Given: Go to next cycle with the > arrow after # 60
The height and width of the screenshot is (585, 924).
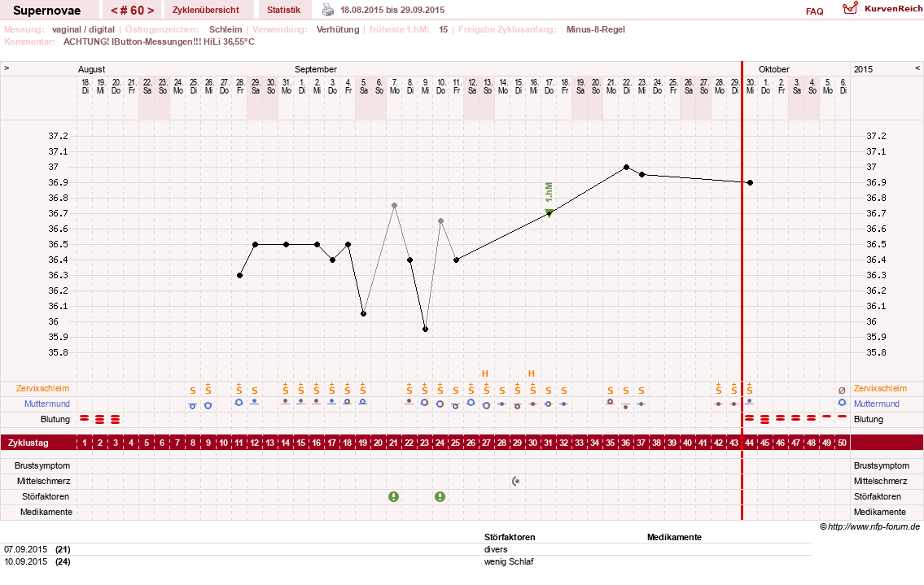Looking at the screenshot, I should click(151, 10).
